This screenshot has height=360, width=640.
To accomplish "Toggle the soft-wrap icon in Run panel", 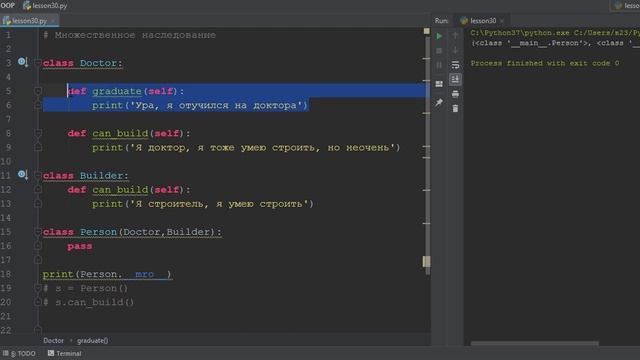I will click(x=455, y=65).
